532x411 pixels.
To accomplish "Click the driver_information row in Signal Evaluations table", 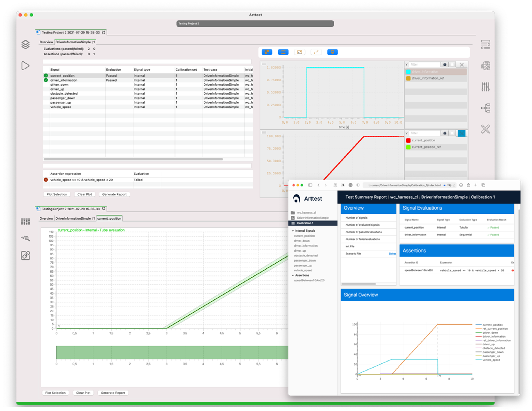I will tap(457, 235).
